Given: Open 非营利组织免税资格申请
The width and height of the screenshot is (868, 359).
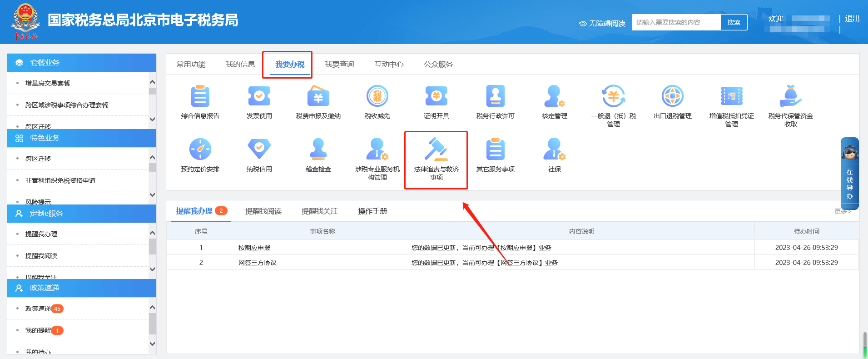Looking at the screenshot, I should pos(60,180).
